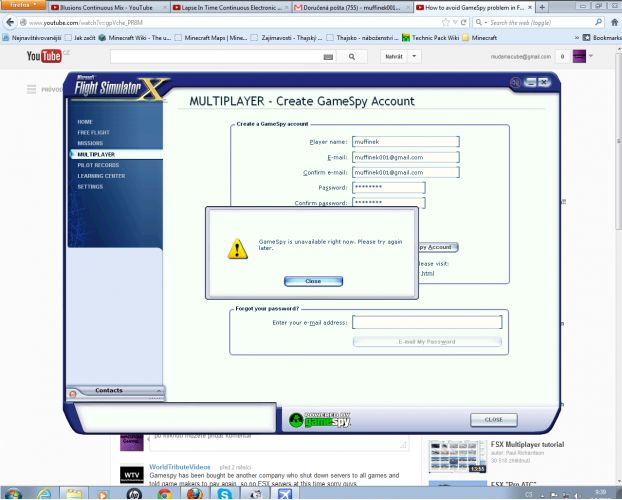This screenshot has width=622, height=500.
Task: Launch Internet Explorer from the taskbar
Action: 44,494
